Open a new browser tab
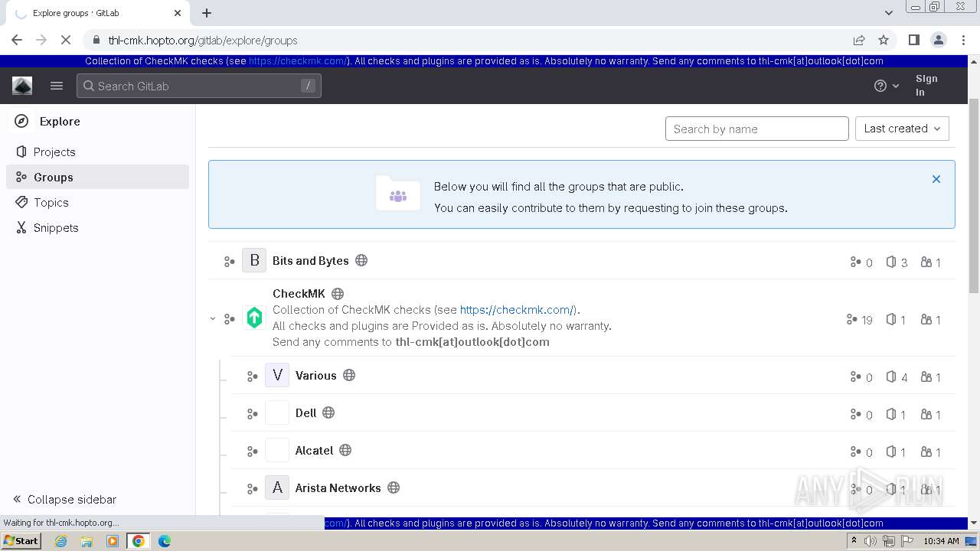This screenshot has height=551, width=980. pyautogui.click(x=207, y=13)
